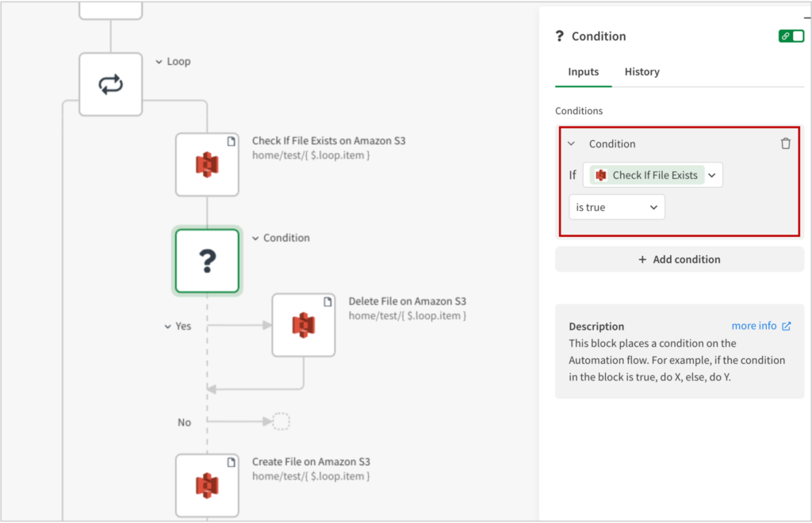Select the Create File on Amazon S3 block
Viewport: 812px width, 523px height.
coord(207,485)
